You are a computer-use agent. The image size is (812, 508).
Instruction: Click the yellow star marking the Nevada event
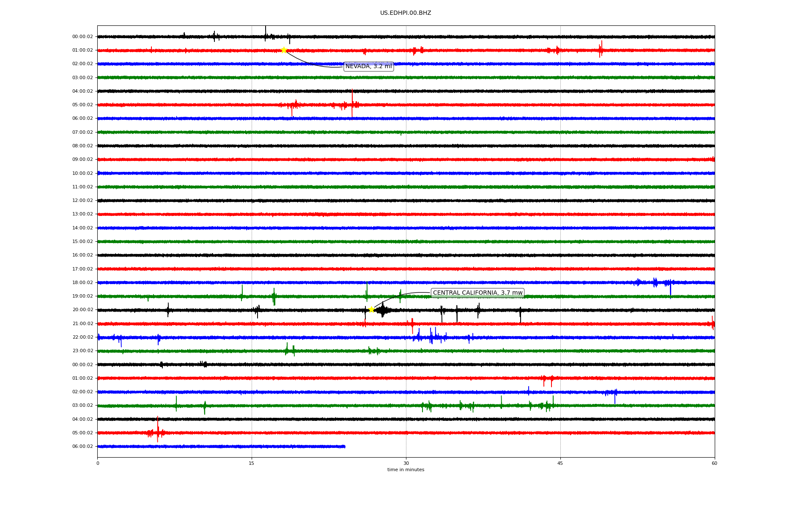[x=284, y=50]
